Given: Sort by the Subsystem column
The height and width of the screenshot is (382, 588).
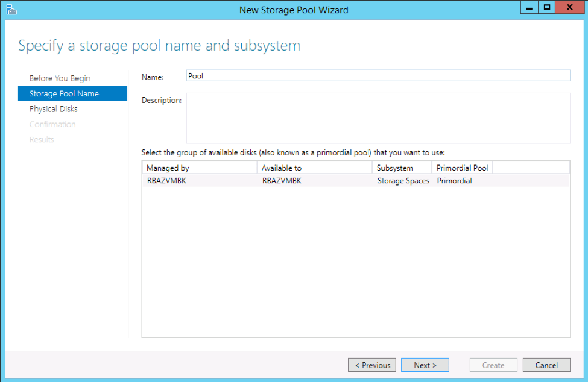Looking at the screenshot, I should 392,167.
